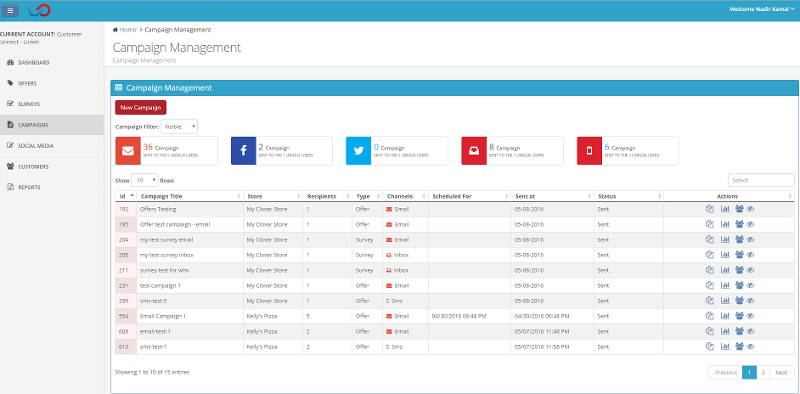Hide Offer test campaign - email via eye icon
The height and width of the screenshot is (394, 800).
coord(751,225)
